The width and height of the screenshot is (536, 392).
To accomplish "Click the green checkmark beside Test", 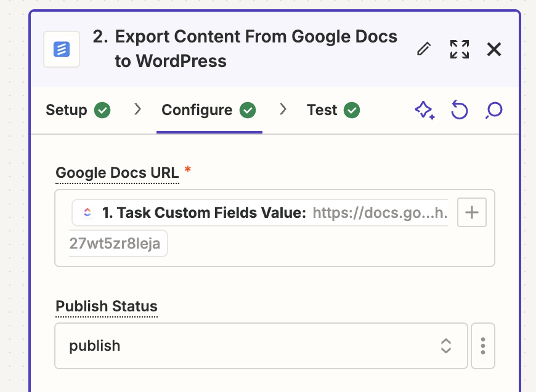I will [x=352, y=111].
